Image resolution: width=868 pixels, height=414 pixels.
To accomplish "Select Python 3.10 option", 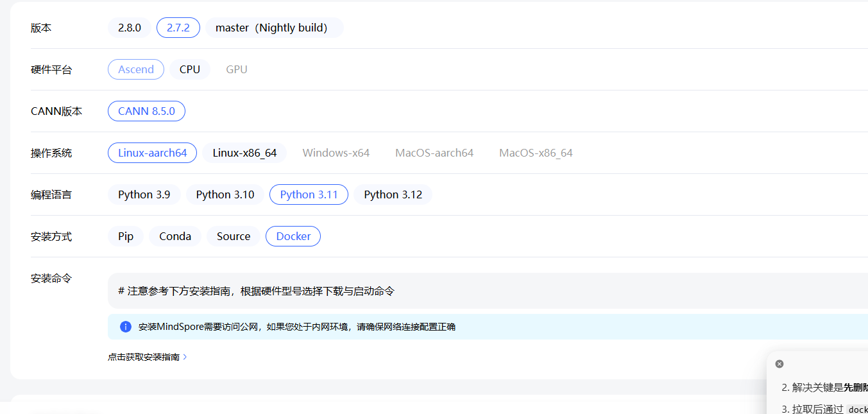I will [x=225, y=194].
